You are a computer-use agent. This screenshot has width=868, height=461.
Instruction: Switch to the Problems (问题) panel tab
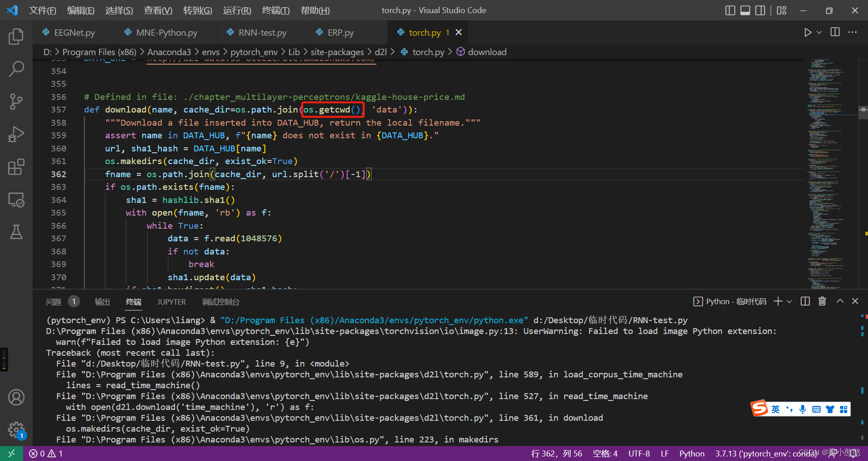pos(62,301)
